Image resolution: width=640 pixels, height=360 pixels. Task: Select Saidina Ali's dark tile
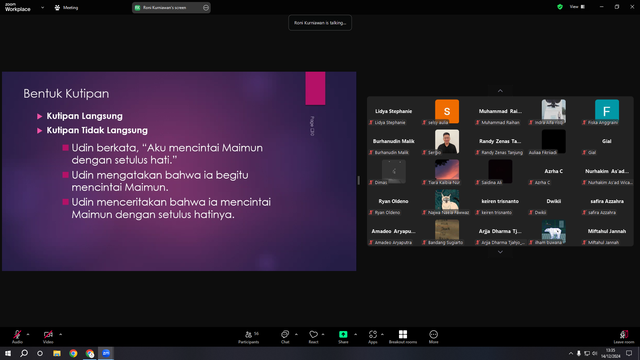pos(500,171)
